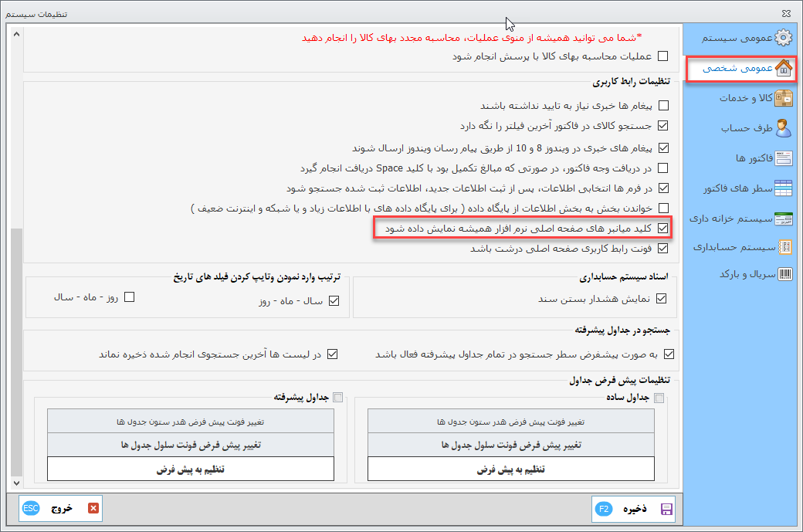Close the تنظیمات سیستم window
Viewport: 803px width, 532px height.
click(786, 13)
